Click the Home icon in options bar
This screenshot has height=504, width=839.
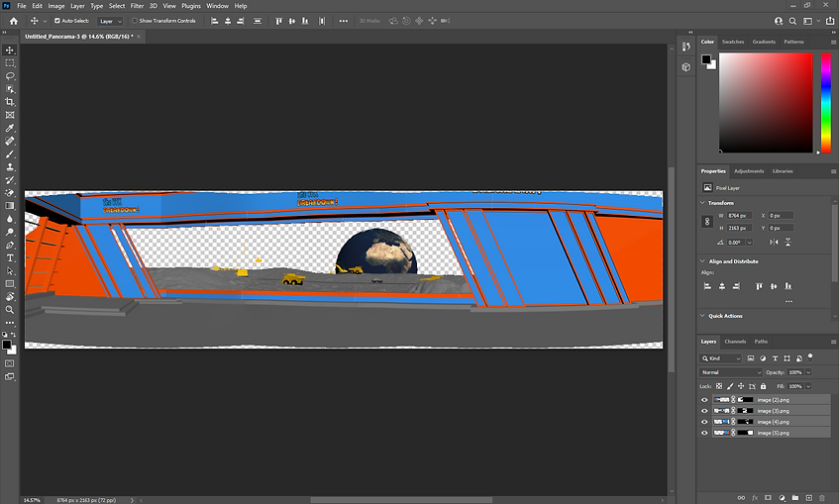[13, 20]
